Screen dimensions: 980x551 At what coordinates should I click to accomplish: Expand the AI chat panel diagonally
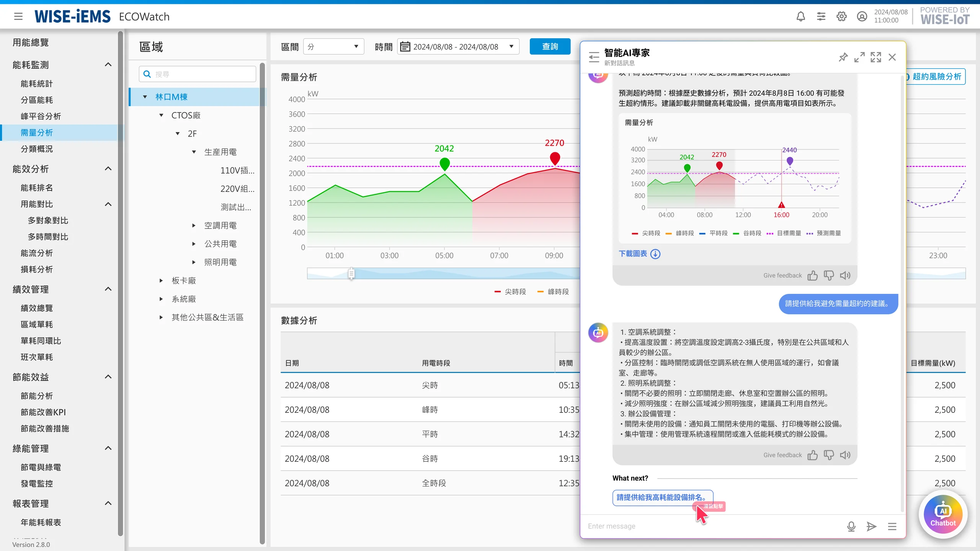[x=859, y=57]
